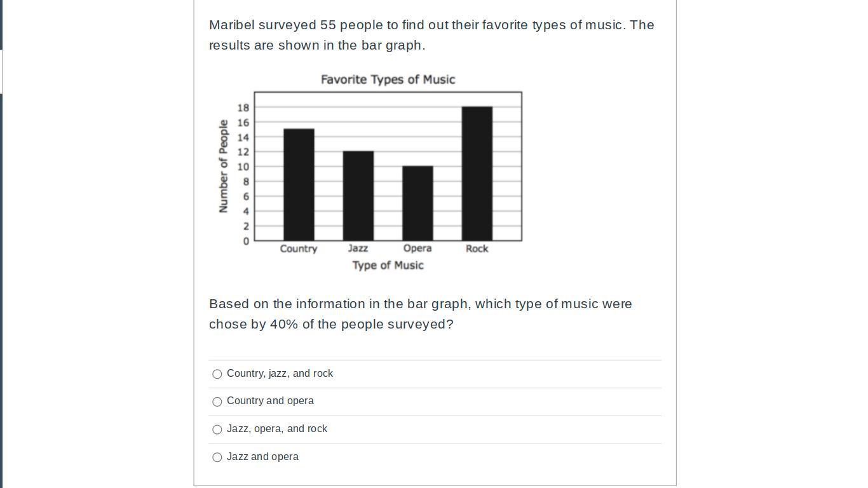This screenshot has height=488, width=868.
Task: Select the "Country, jazz, and rock" radio button
Action: 217,374
